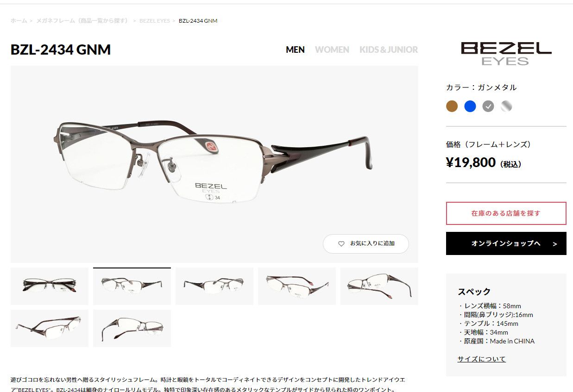Open the オンラインショップへ button

506,243
